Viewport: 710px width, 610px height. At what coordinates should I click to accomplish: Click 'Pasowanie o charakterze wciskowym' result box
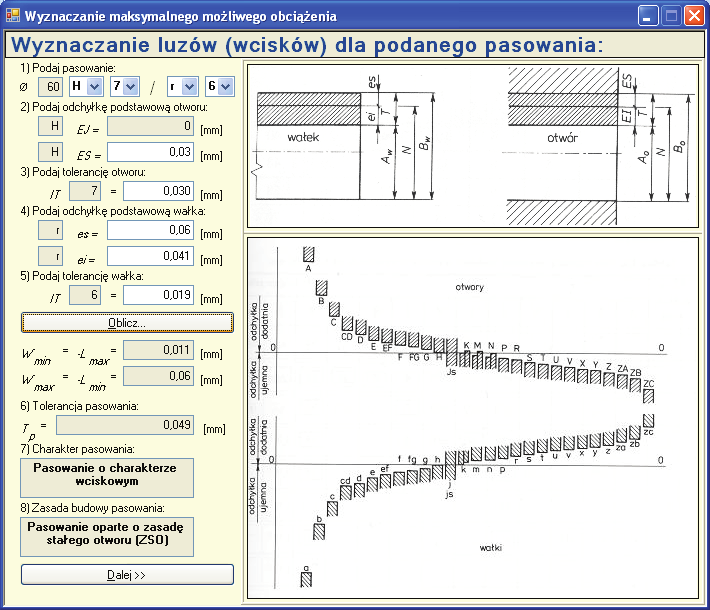107,478
